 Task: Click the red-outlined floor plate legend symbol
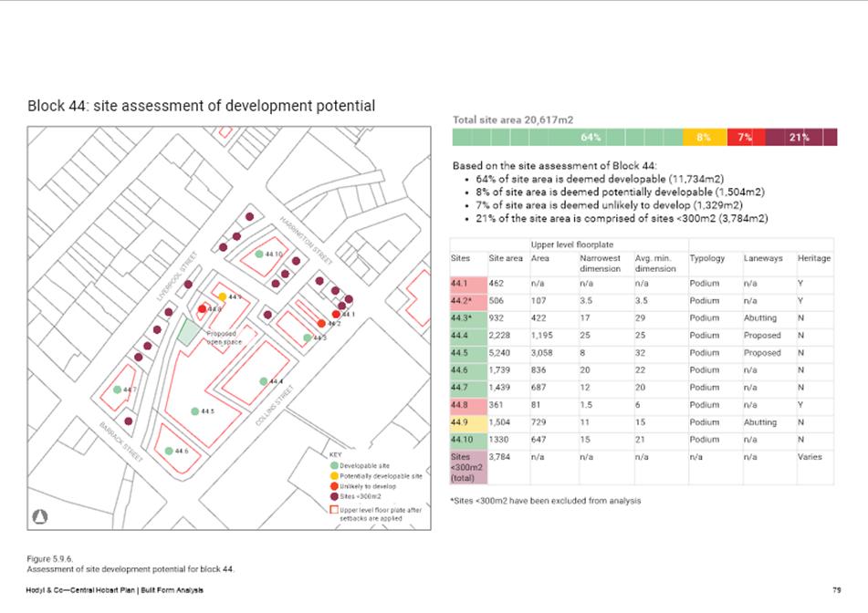pos(334,511)
